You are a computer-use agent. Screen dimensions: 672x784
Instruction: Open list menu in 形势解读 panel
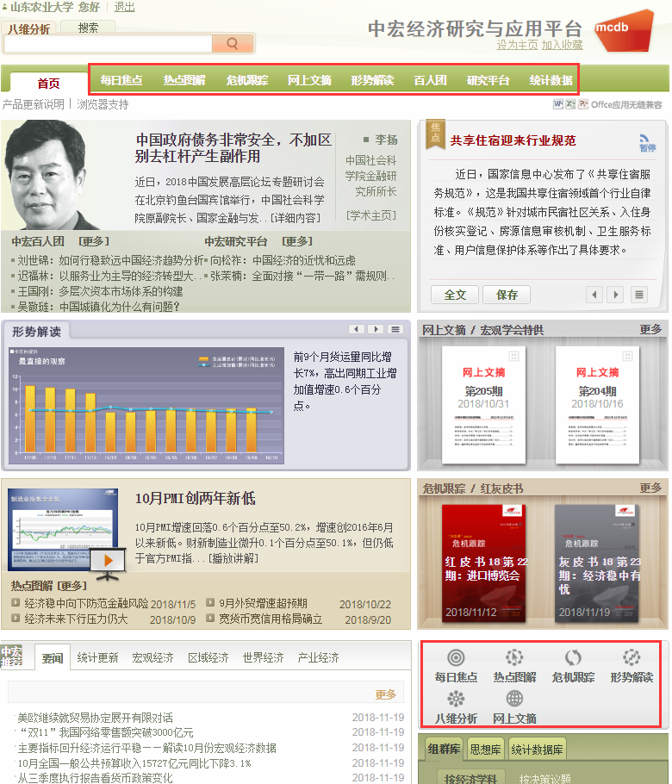click(x=395, y=329)
